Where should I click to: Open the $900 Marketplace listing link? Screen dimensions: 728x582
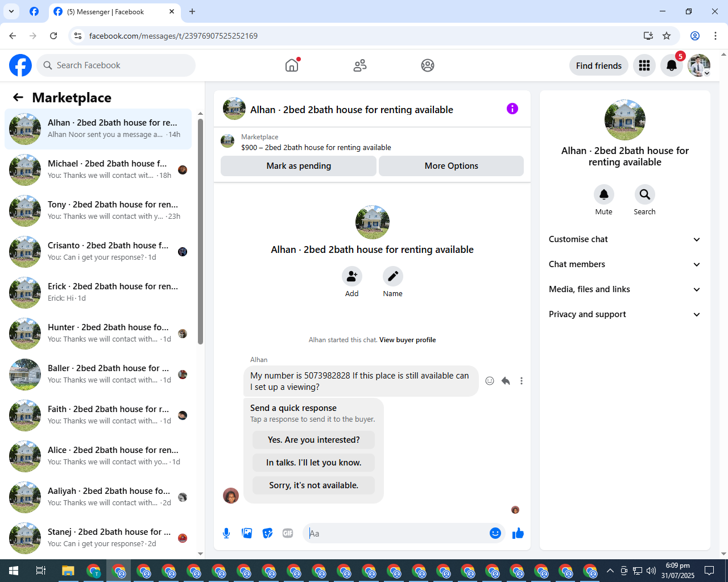pyautogui.click(x=316, y=147)
